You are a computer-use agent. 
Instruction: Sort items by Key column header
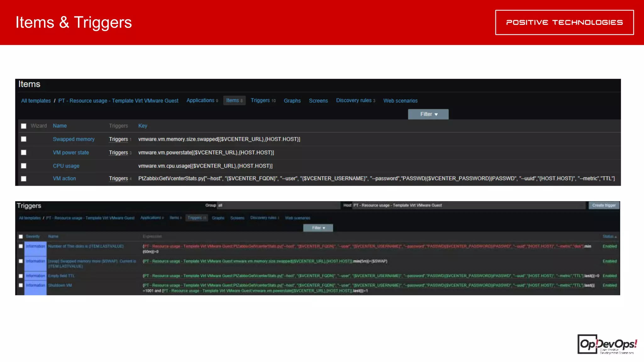pyautogui.click(x=142, y=126)
